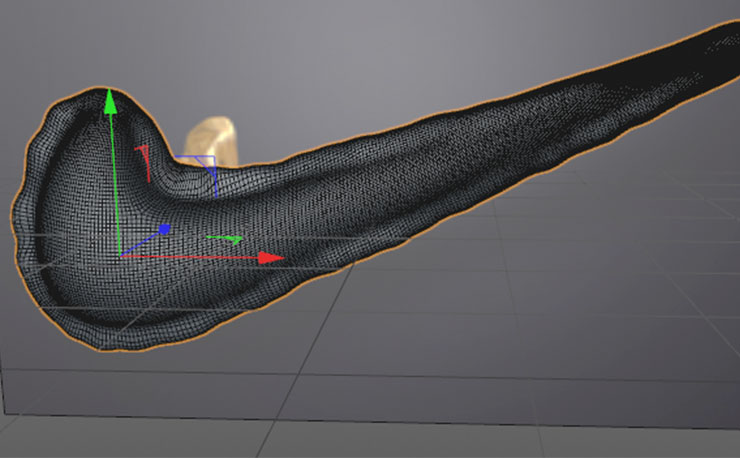Click the small red plane handle
The height and width of the screenshot is (458, 740).
coord(143,163)
